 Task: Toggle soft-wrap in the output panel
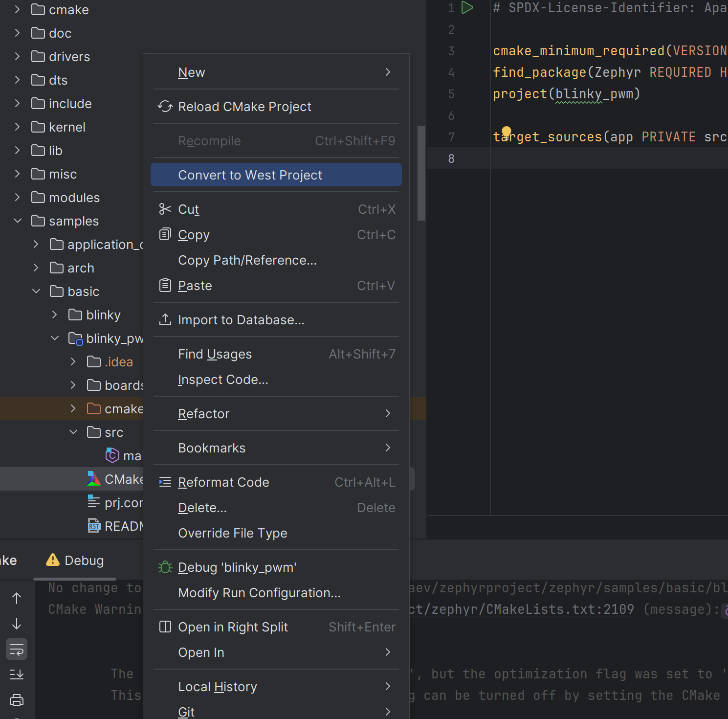[17, 650]
